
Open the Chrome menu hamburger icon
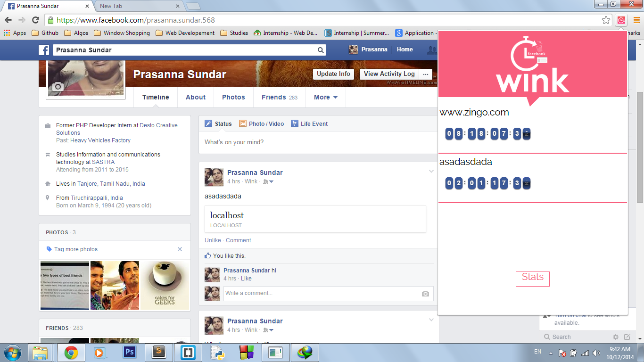(636, 20)
